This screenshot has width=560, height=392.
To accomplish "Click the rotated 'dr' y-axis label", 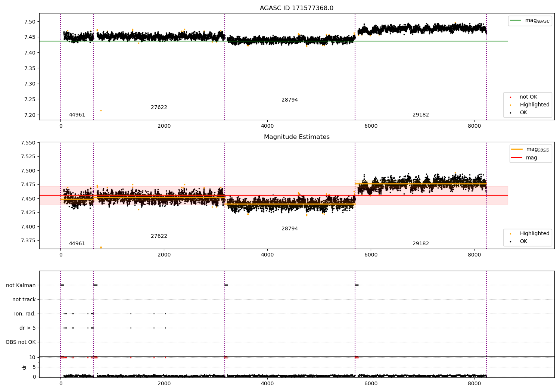I will click(x=24, y=367).
